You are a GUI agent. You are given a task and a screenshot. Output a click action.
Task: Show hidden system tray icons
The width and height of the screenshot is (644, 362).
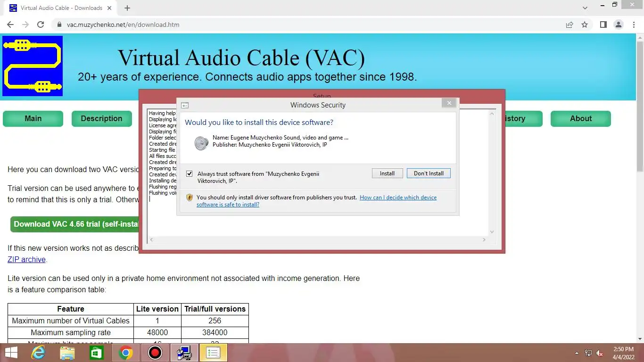point(577,353)
